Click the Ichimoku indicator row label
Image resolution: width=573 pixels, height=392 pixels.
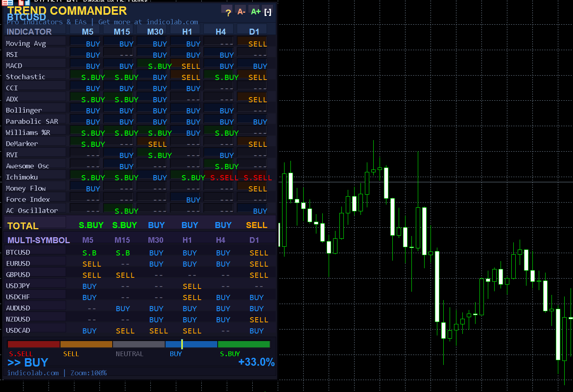coord(22,177)
